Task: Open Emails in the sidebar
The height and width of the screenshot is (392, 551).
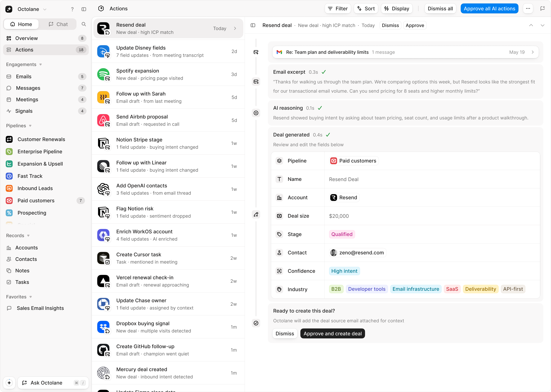Action: (46, 77)
